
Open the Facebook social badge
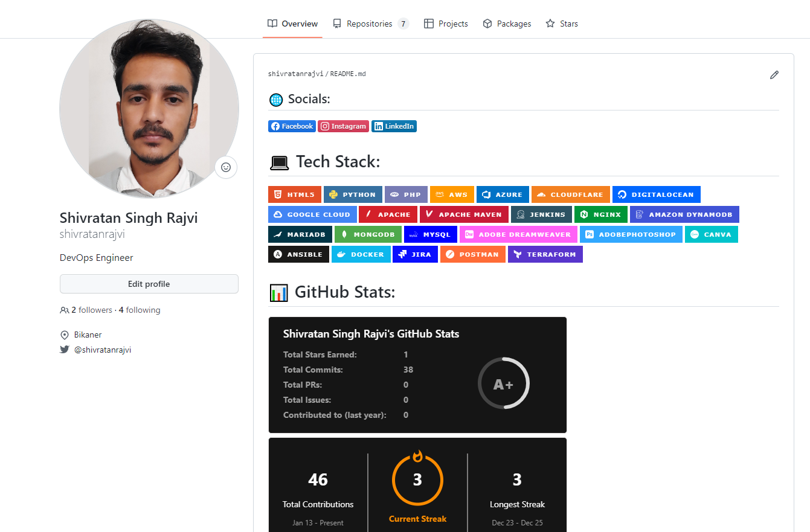pos(292,126)
